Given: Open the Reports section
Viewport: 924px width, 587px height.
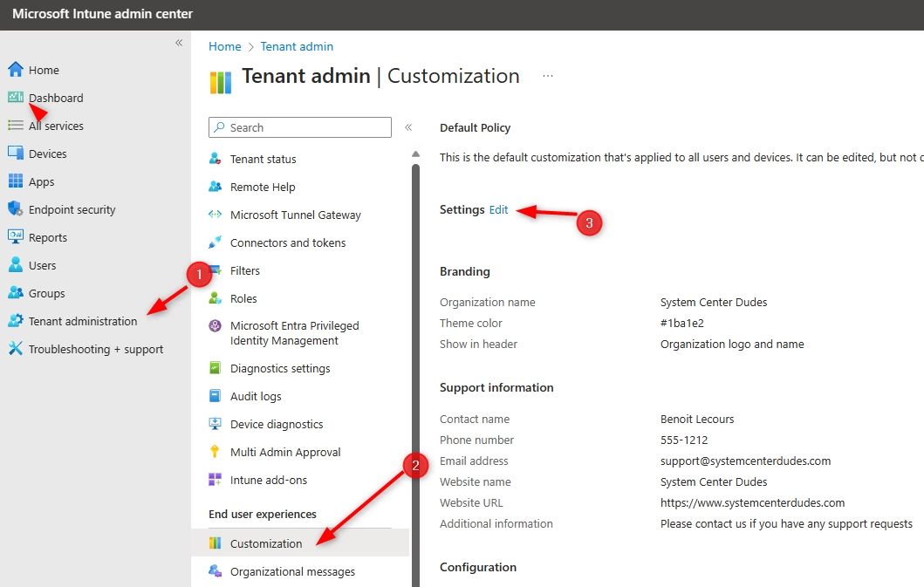Looking at the screenshot, I should (48, 237).
